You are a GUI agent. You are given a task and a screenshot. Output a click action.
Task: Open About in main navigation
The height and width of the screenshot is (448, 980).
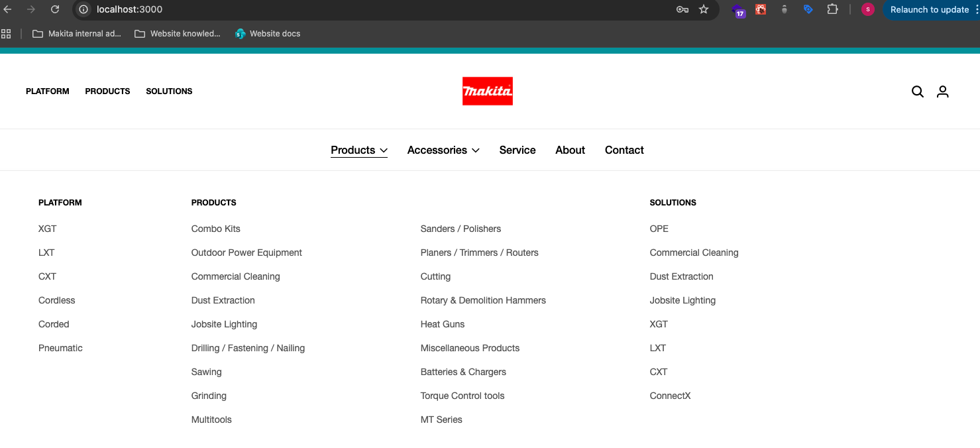570,150
